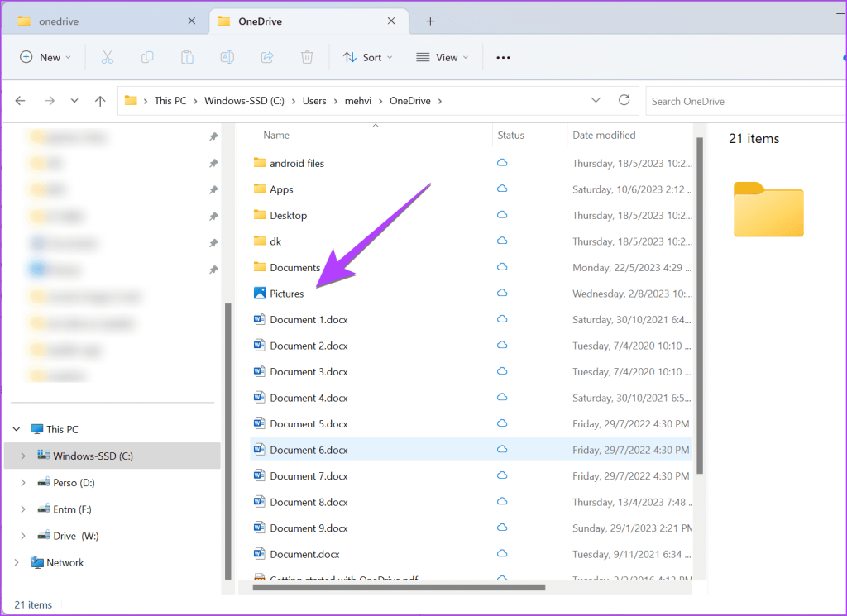847x616 pixels.
Task: Click the New button
Action: [44, 57]
